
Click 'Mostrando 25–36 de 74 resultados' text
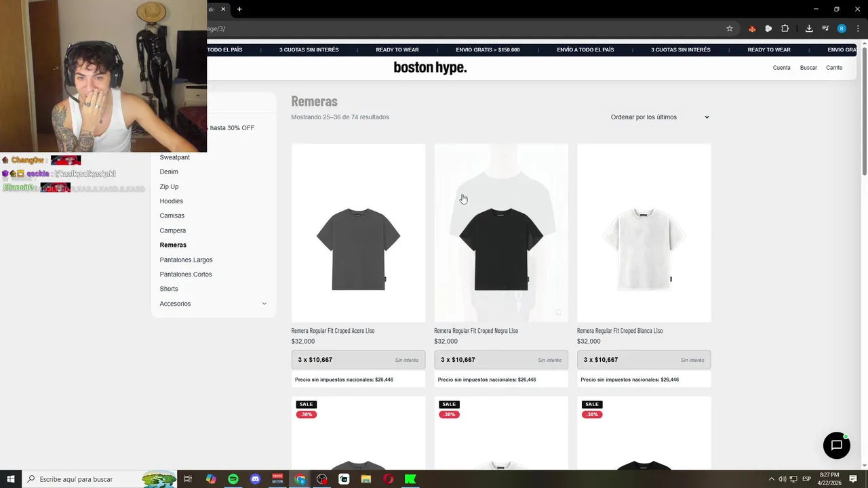point(340,117)
